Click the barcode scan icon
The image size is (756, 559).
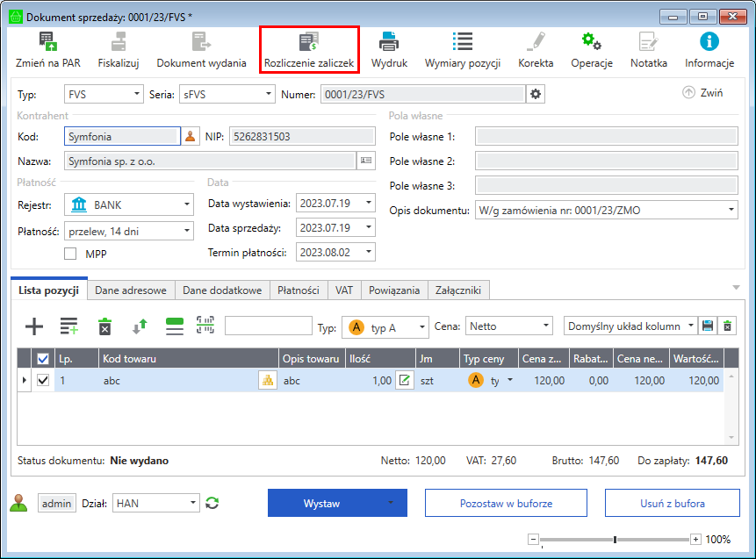[205, 326]
